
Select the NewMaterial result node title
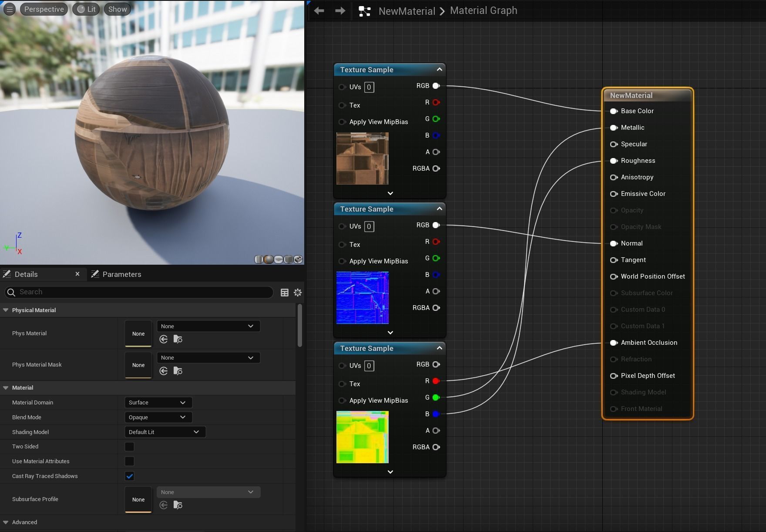tap(631, 95)
